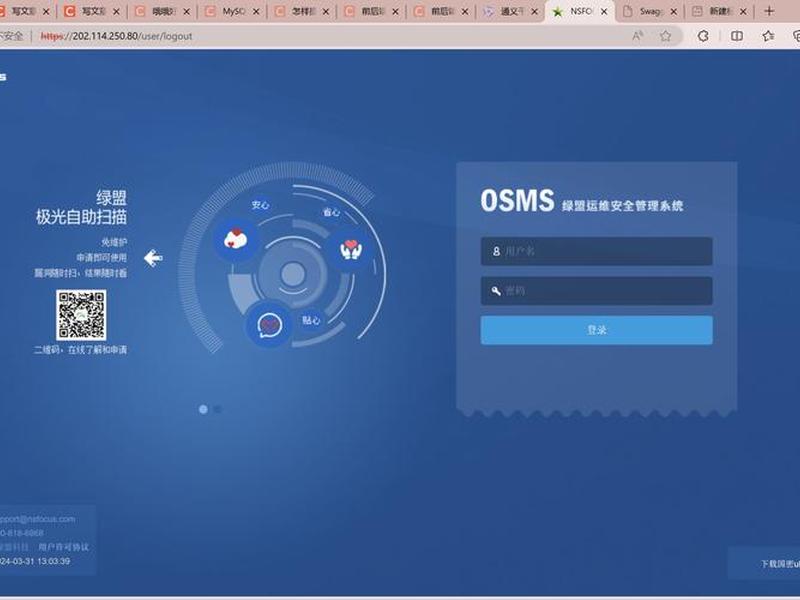The height and width of the screenshot is (600, 800).
Task: Switch to the Swag browser tab
Action: (649, 11)
